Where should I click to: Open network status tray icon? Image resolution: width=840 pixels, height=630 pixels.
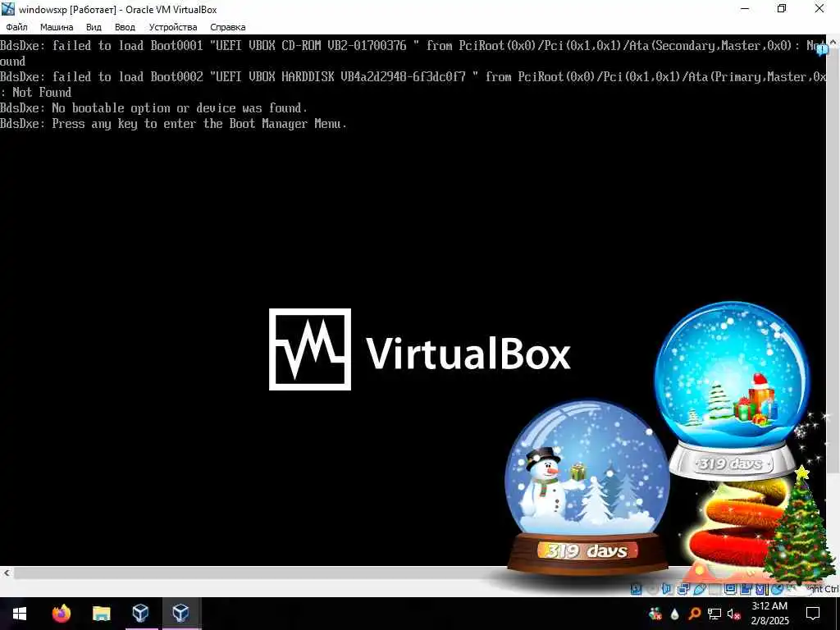pos(714,614)
